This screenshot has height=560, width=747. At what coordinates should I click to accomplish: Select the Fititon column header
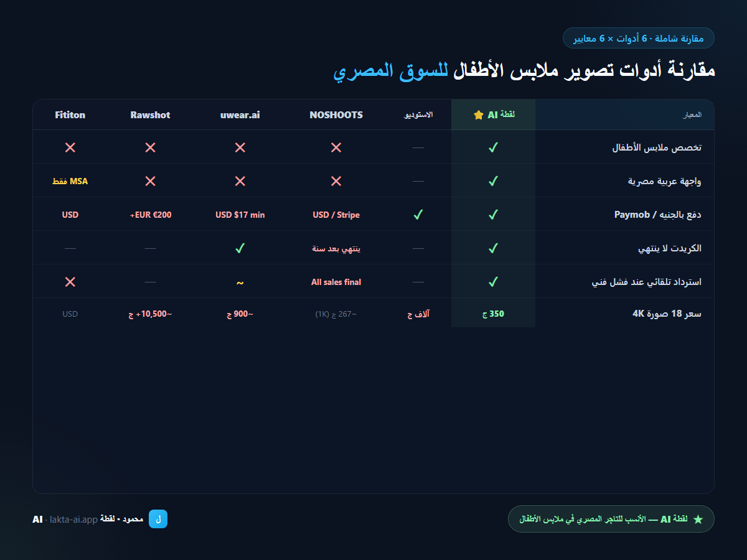pos(70,115)
